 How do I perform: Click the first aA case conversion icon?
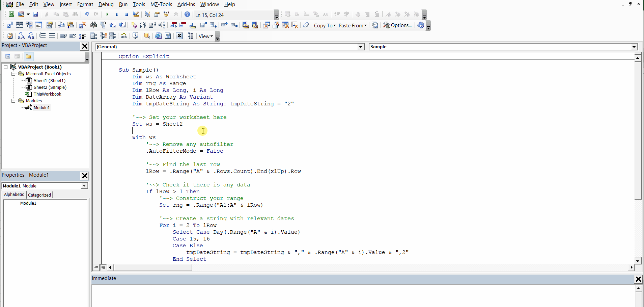point(21,36)
